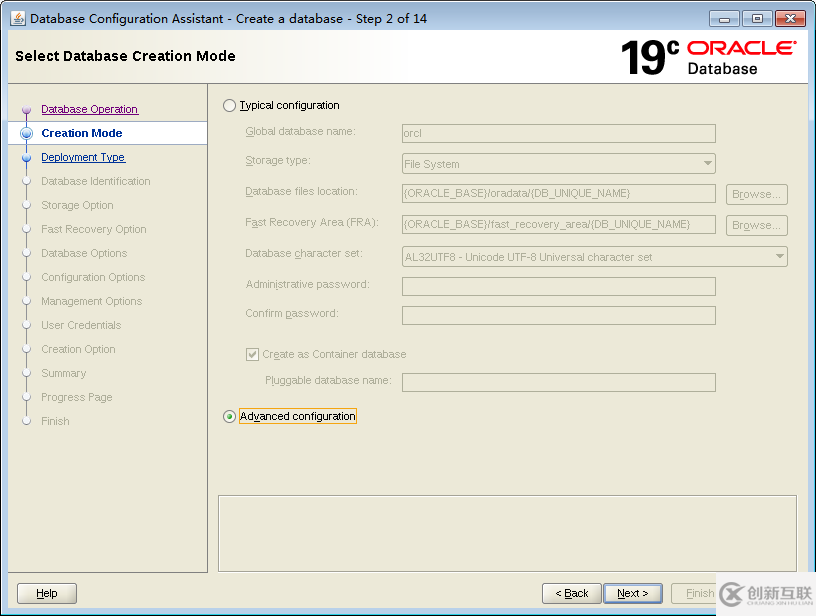The image size is (816, 616).
Task: Click the Configuration Options step
Action: click(93, 277)
